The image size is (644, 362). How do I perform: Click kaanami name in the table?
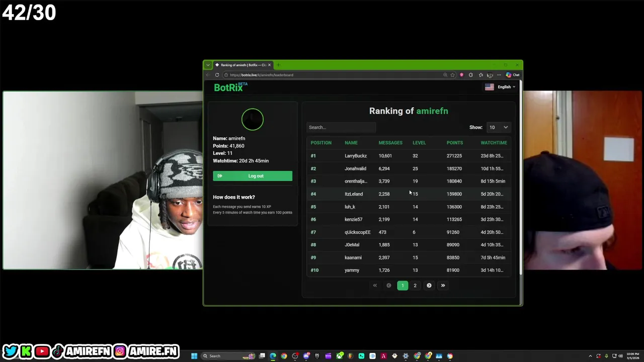pos(353,257)
